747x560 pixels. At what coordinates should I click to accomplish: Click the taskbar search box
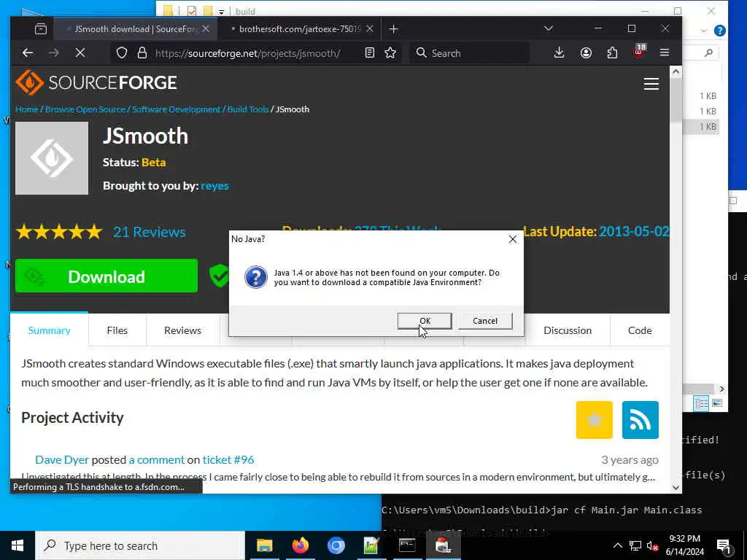[140, 545]
